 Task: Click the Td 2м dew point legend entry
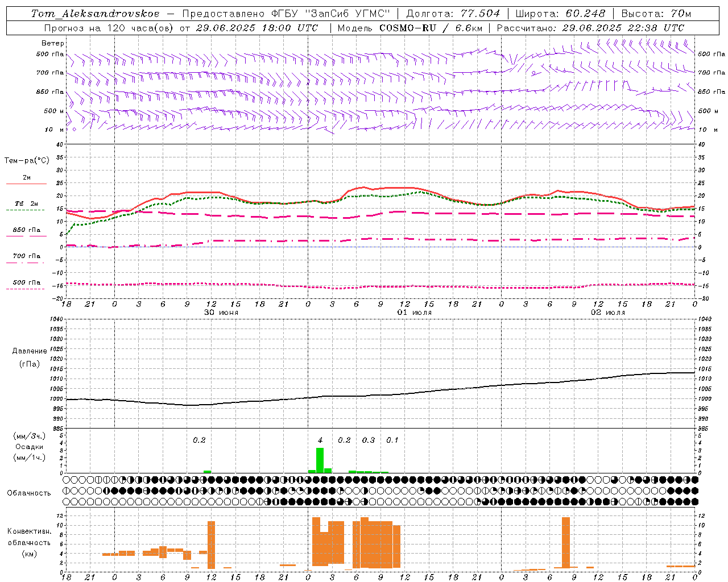27,203
